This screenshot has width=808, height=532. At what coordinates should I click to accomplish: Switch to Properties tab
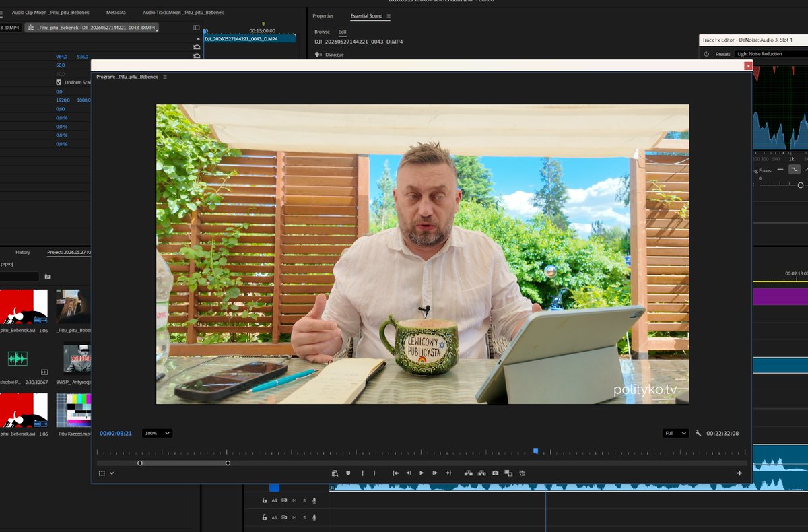pos(323,15)
